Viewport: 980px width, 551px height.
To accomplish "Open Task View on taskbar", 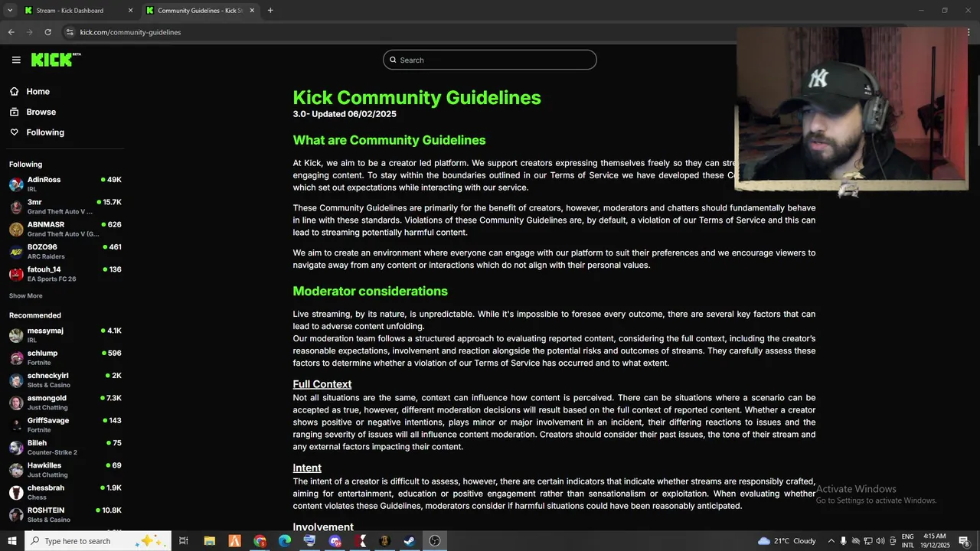I will pos(184,541).
